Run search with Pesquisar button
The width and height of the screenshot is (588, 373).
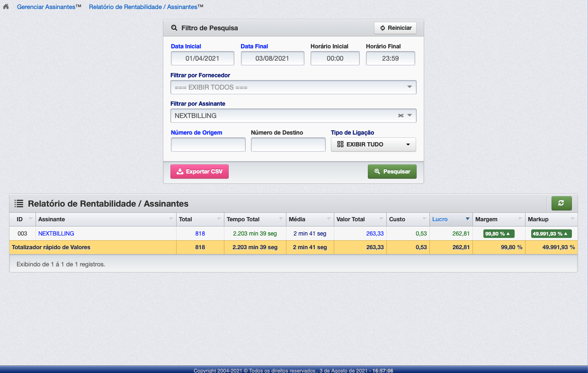click(x=392, y=172)
